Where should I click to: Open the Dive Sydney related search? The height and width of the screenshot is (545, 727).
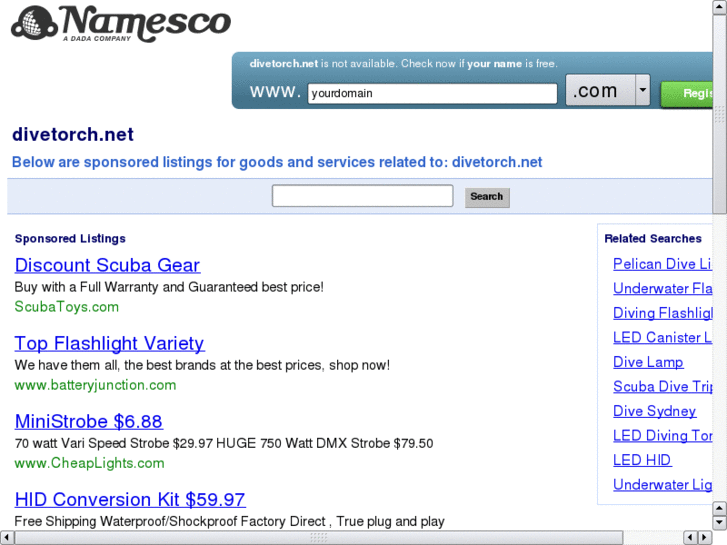[654, 411]
